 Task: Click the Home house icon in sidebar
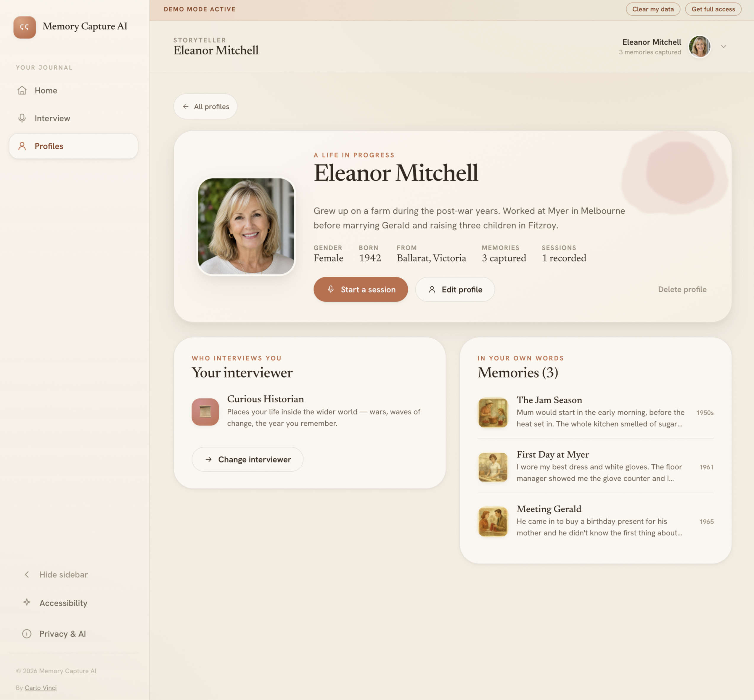(x=22, y=90)
